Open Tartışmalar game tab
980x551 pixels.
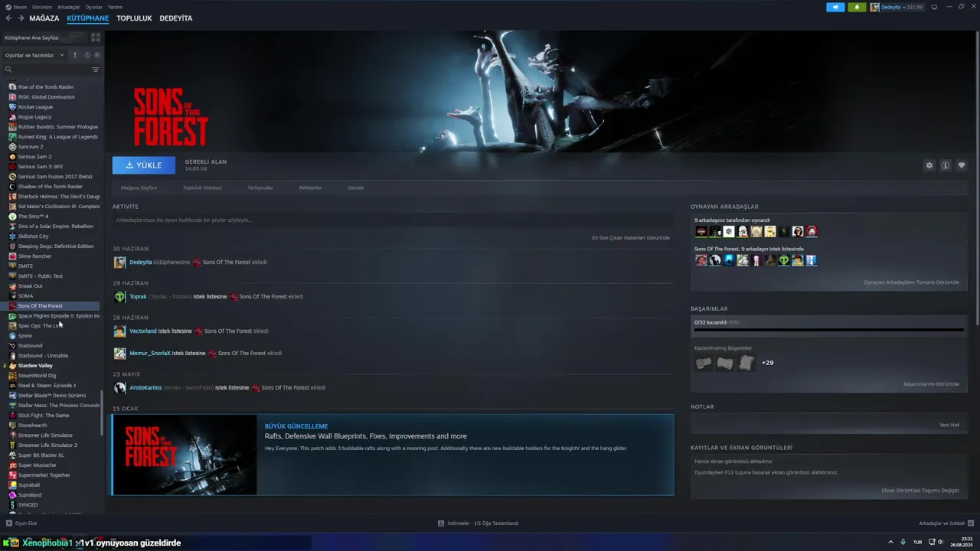[x=260, y=187]
